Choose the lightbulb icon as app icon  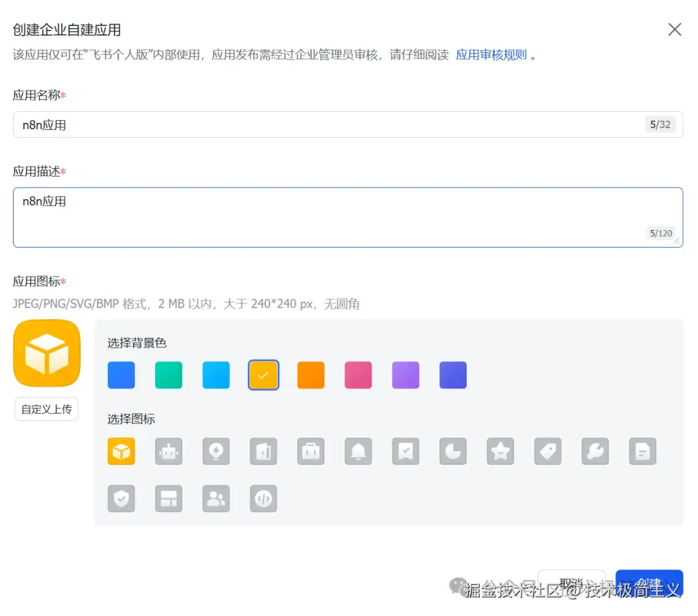tap(216, 451)
